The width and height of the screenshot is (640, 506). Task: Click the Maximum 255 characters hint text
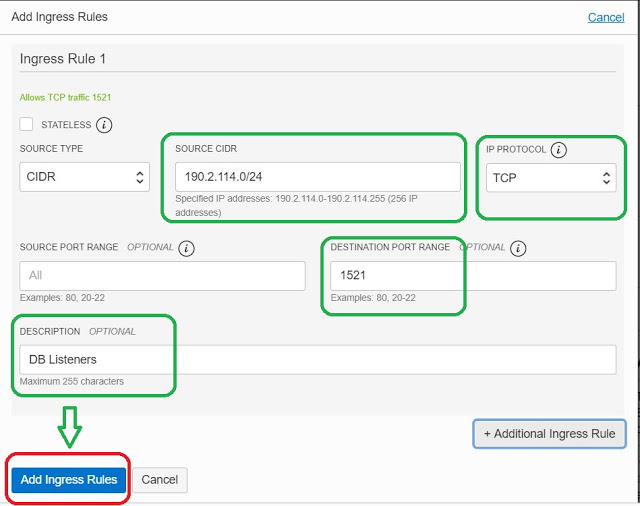point(72,382)
